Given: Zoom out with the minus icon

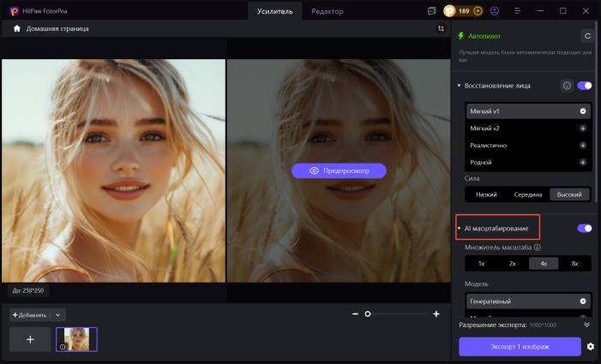Looking at the screenshot, I should coord(355,313).
